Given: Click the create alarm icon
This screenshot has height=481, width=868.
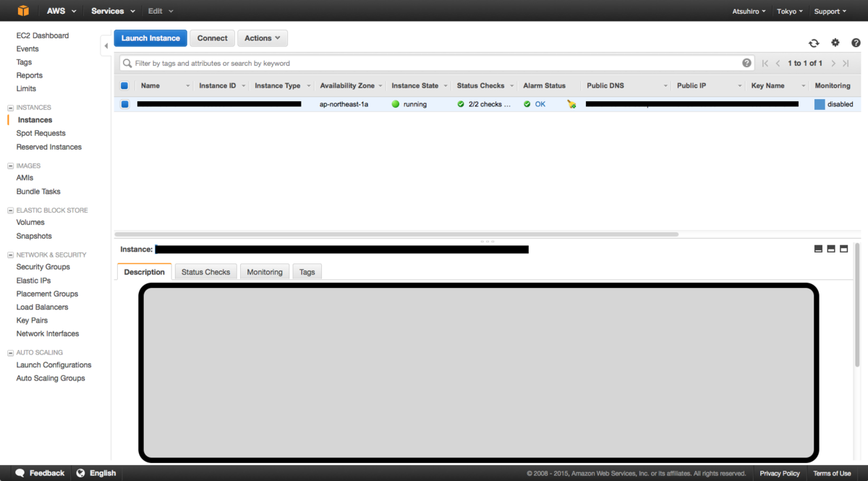Looking at the screenshot, I should coord(571,104).
